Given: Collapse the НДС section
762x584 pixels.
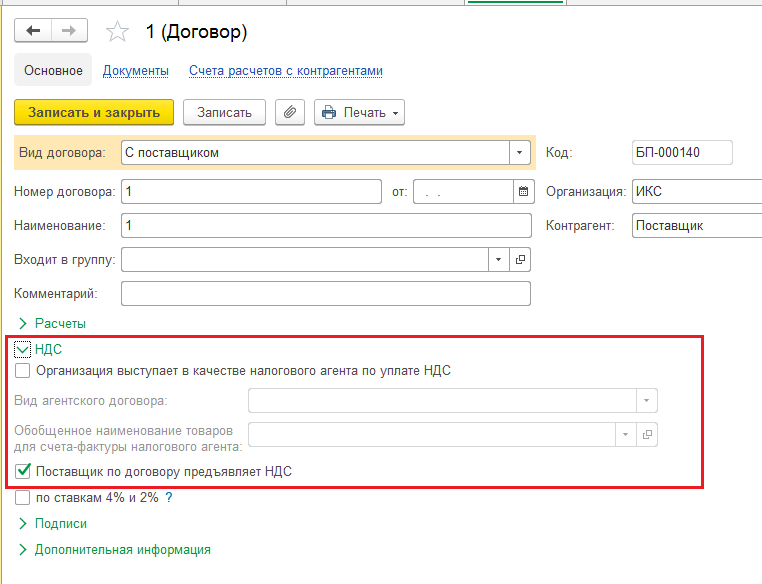Looking at the screenshot, I should (x=22, y=349).
